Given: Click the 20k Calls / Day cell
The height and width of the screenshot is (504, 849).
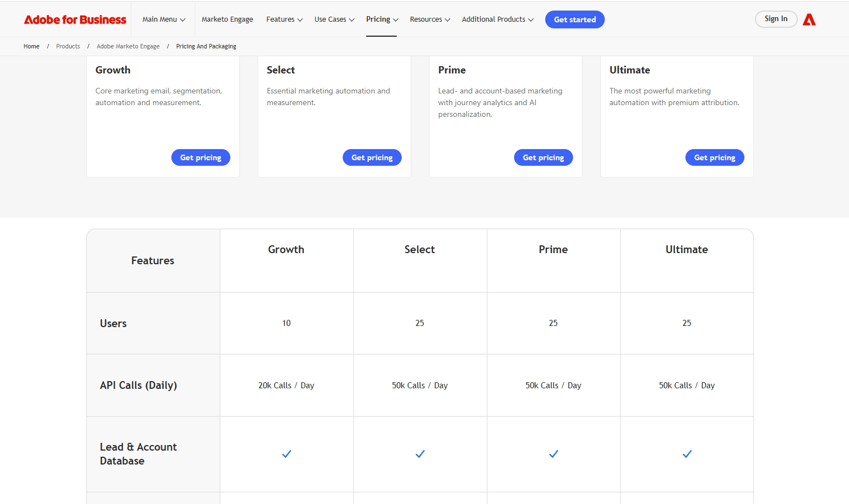Looking at the screenshot, I should (x=287, y=386).
